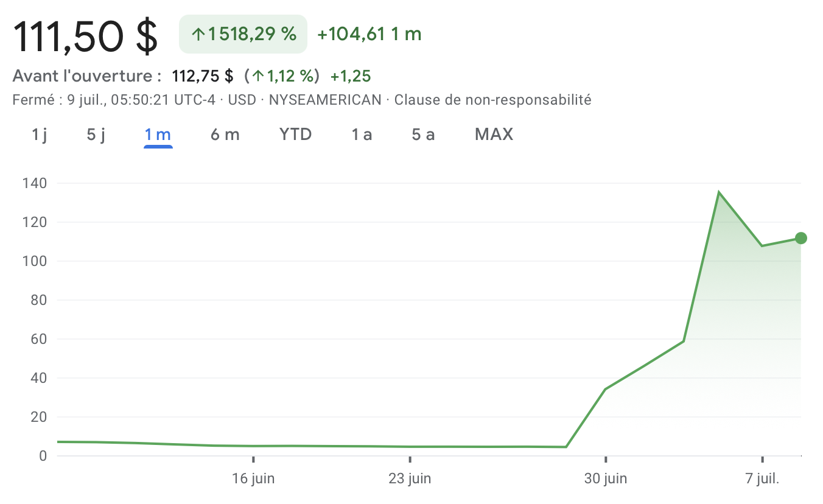The width and height of the screenshot is (823, 504).
Task: Open the Clause de non-responsabilité link
Action: tap(492, 100)
